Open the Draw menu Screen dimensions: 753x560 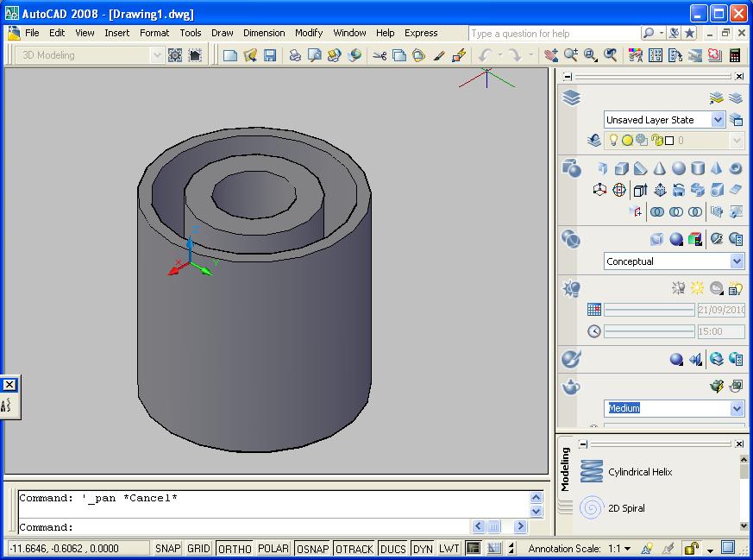coord(222,33)
